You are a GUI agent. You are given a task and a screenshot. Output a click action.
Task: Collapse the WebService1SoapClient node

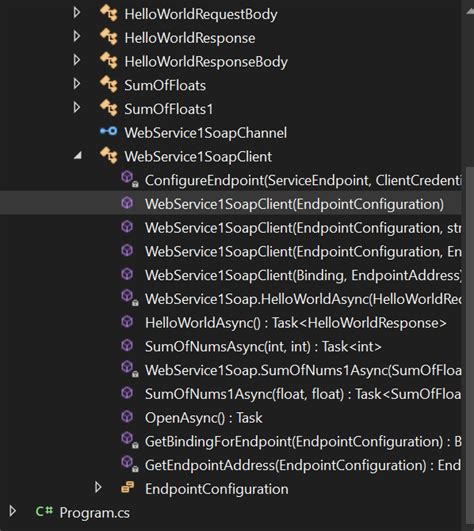coord(78,156)
